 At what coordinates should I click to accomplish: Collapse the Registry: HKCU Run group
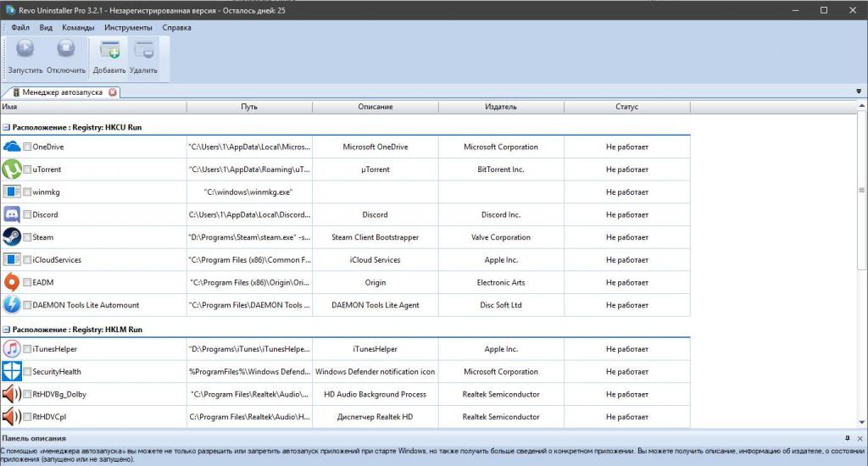tap(6, 127)
